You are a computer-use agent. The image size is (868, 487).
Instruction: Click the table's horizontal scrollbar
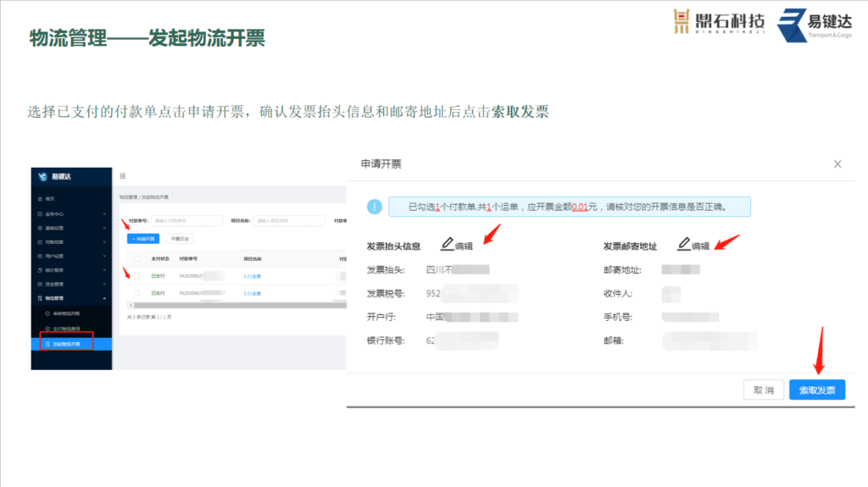tap(240, 305)
